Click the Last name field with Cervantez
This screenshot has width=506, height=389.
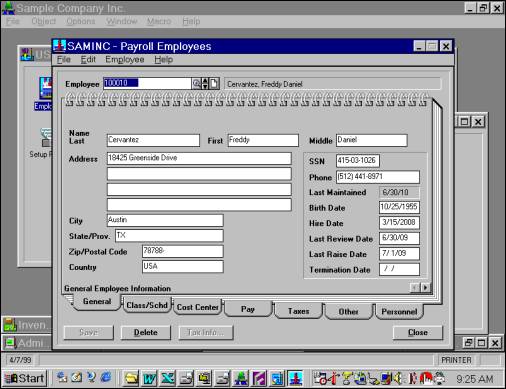pos(153,140)
